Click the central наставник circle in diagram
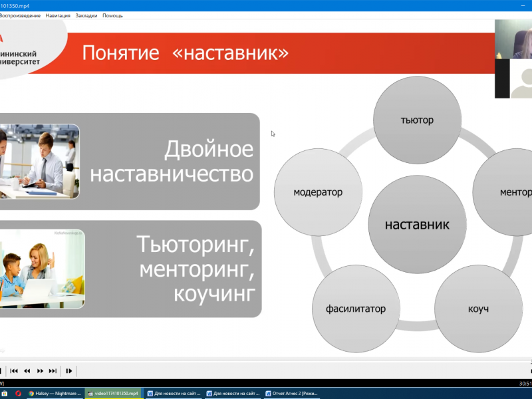532x399 pixels. [x=417, y=225]
